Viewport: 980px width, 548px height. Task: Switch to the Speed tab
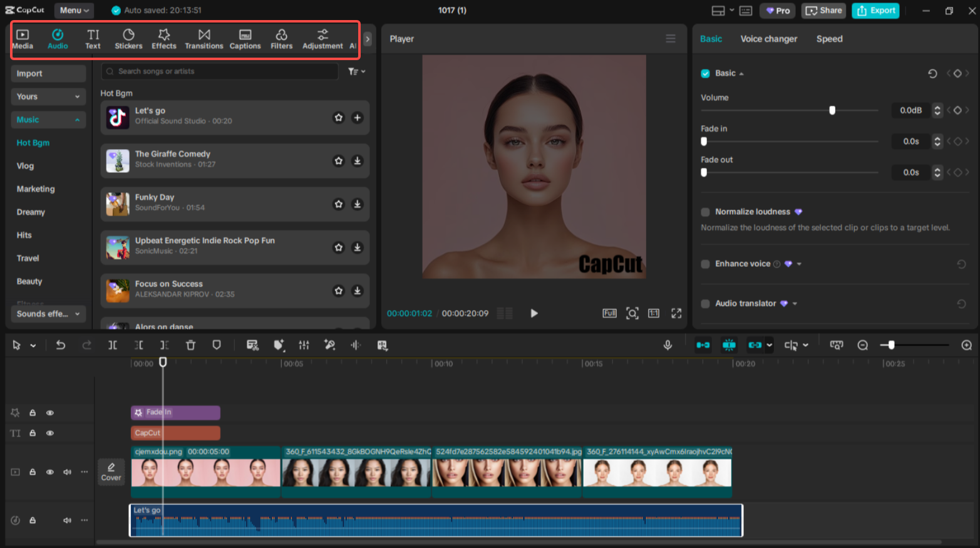tap(829, 39)
